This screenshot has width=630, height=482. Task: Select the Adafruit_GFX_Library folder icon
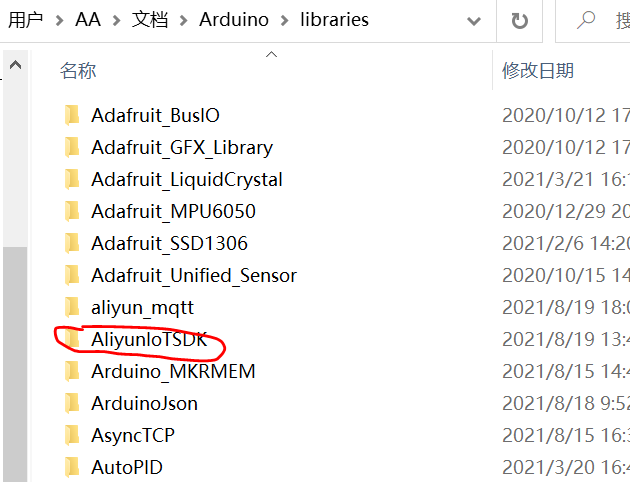72,147
